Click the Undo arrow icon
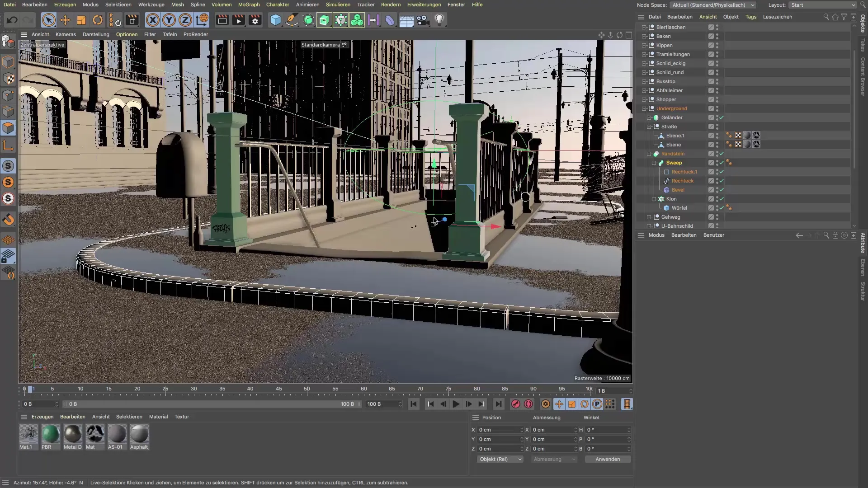868x488 pixels. 12,20
